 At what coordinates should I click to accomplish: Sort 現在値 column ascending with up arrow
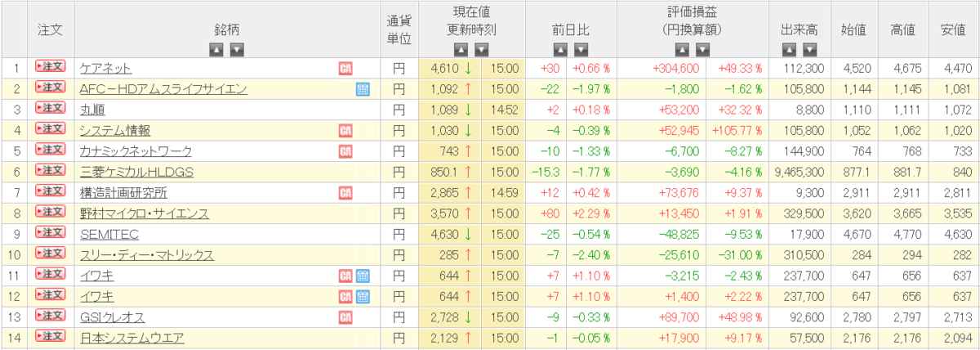[x=461, y=49]
